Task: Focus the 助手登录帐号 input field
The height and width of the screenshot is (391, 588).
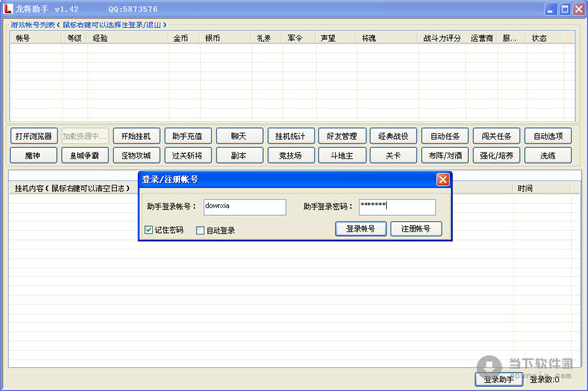Action: (245, 207)
